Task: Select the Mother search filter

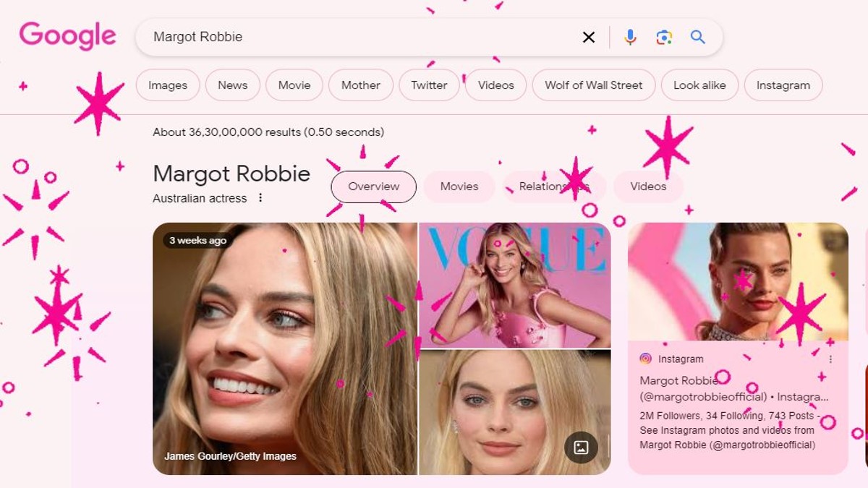Action: 360,85
